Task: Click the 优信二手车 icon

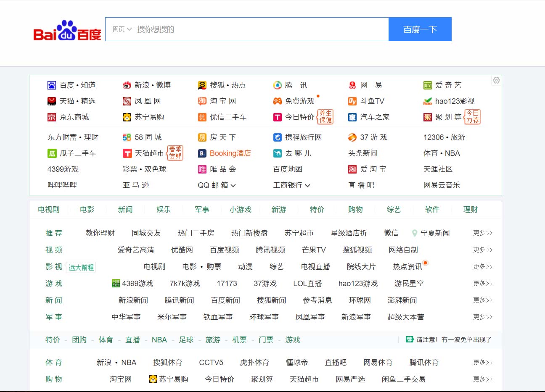Action: (202, 117)
